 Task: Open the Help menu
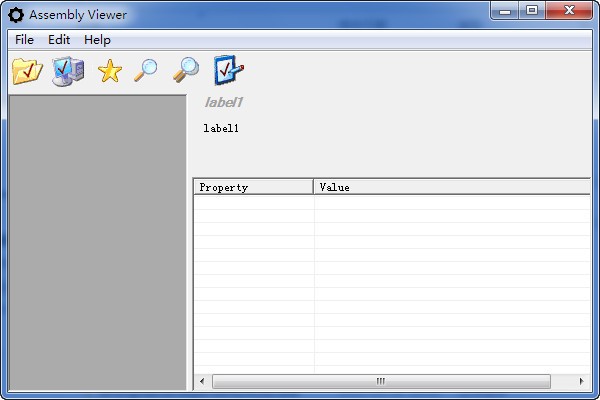point(97,40)
